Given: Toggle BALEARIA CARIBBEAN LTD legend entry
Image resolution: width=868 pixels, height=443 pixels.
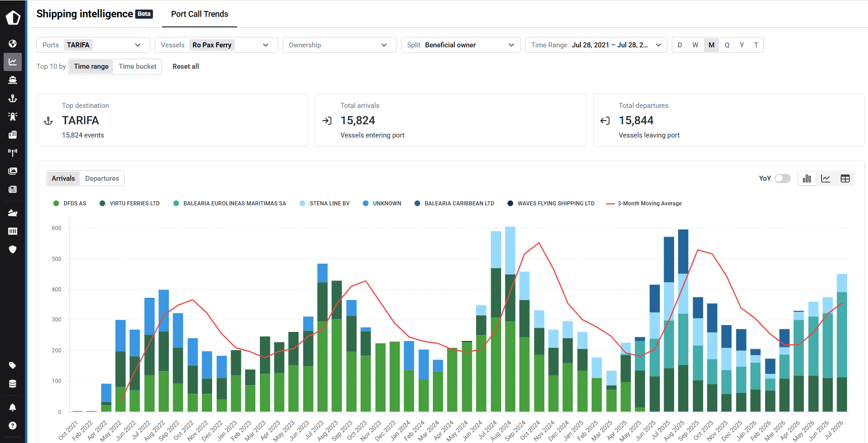Looking at the screenshot, I should point(454,204).
